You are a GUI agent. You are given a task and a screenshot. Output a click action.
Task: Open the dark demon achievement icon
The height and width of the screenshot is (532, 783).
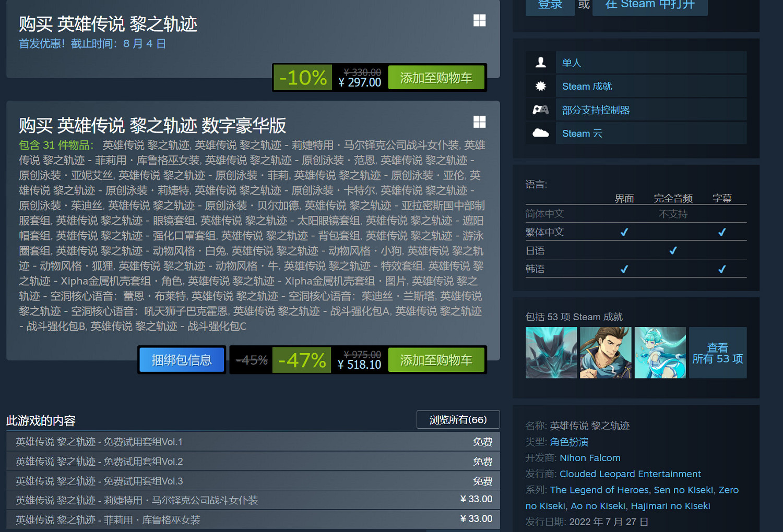coord(551,353)
